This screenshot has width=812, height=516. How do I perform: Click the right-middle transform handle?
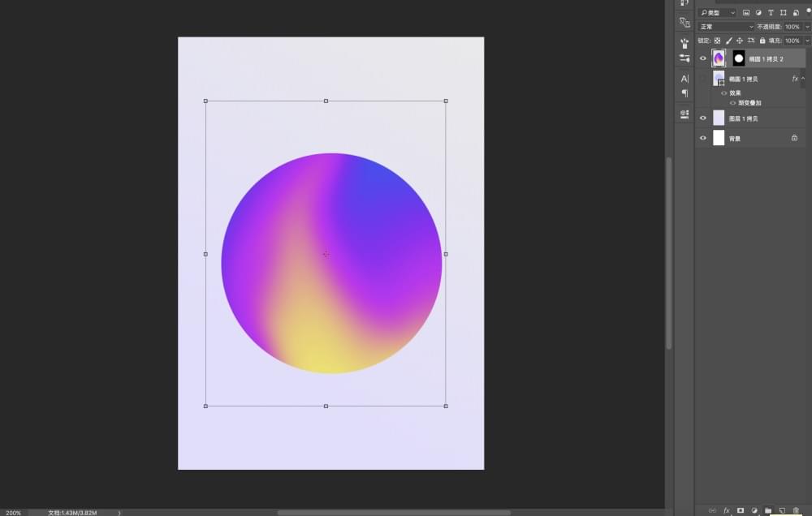pos(446,254)
